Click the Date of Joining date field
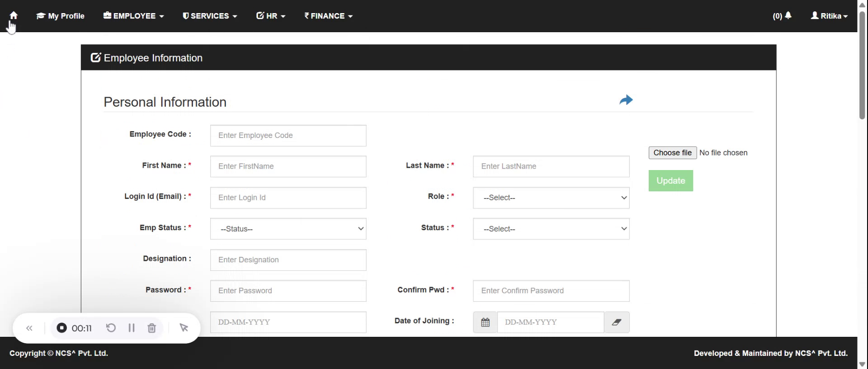The image size is (868, 369). pos(551,322)
